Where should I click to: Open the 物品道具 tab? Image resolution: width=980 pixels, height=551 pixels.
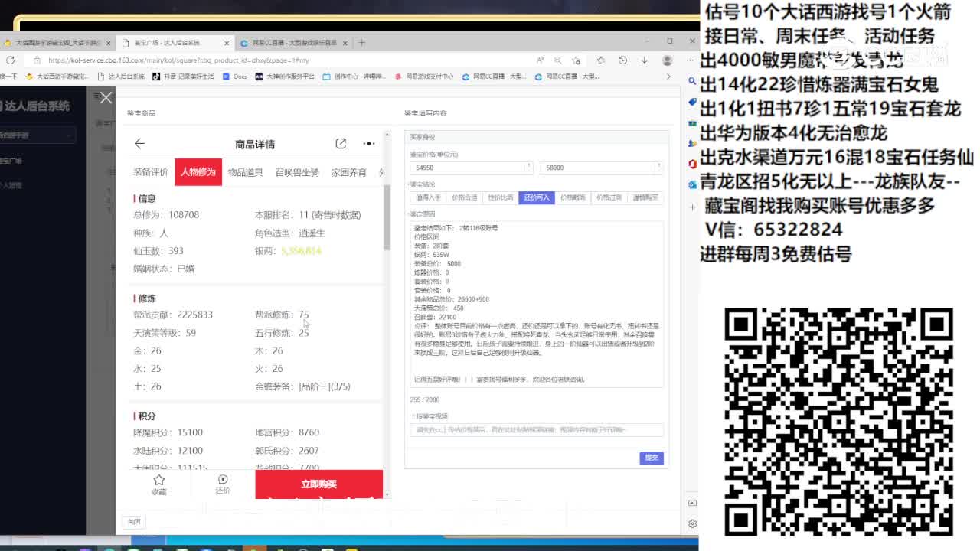pos(246,172)
